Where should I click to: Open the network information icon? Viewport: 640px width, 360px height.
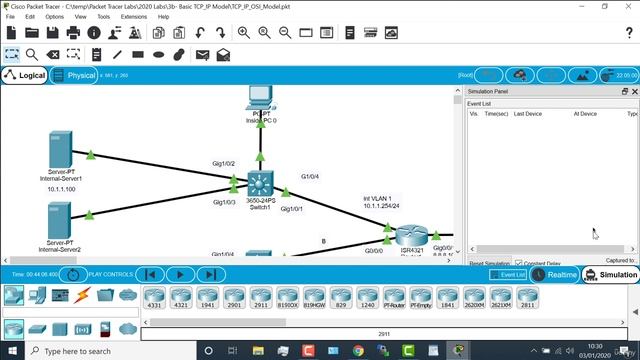click(94, 33)
